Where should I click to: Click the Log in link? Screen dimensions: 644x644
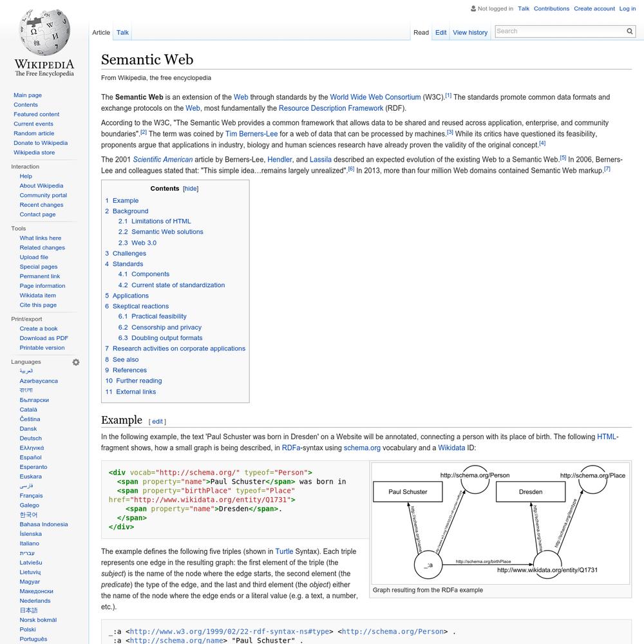627,8
